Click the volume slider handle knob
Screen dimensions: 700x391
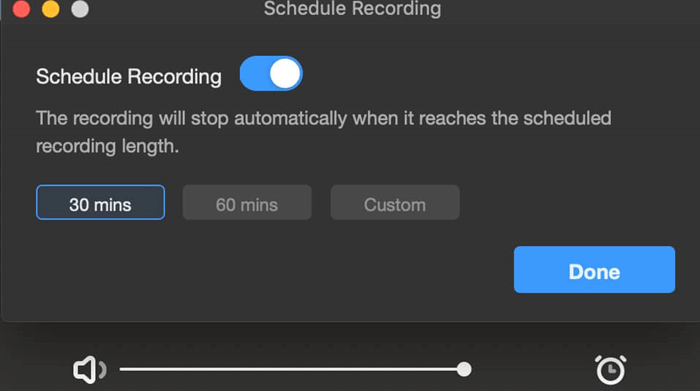click(464, 369)
